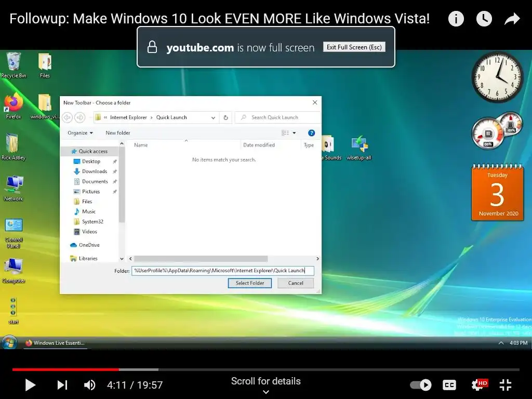The height and width of the screenshot is (399, 532).
Task: Click navigation pane scroll down arrow
Action: pyautogui.click(x=122, y=259)
